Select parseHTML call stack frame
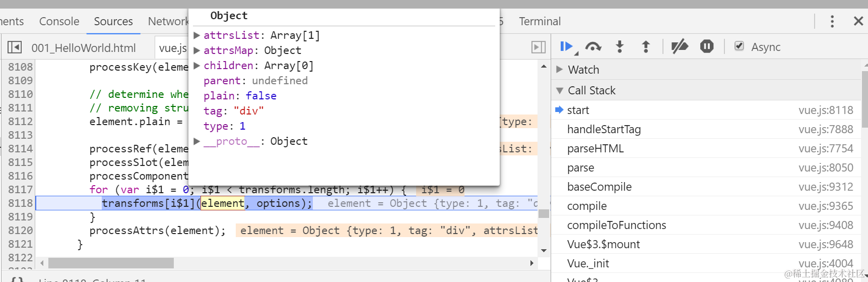Image resolution: width=868 pixels, height=282 pixels. coord(706,148)
